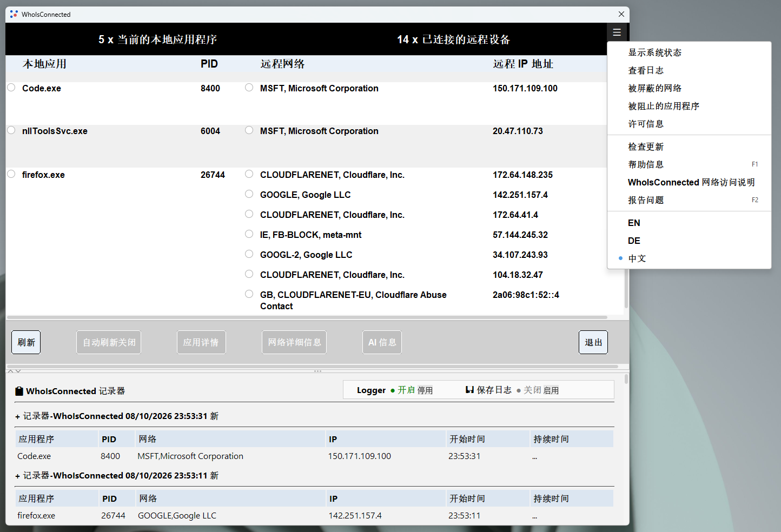Open 帮助信息 menu item
The width and height of the screenshot is (781, 532).
[689, 164]
